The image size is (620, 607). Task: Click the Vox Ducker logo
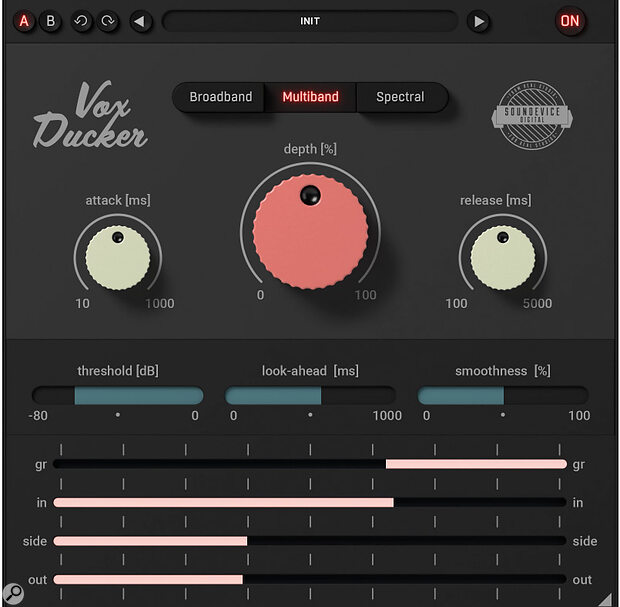tap(90, 115)
